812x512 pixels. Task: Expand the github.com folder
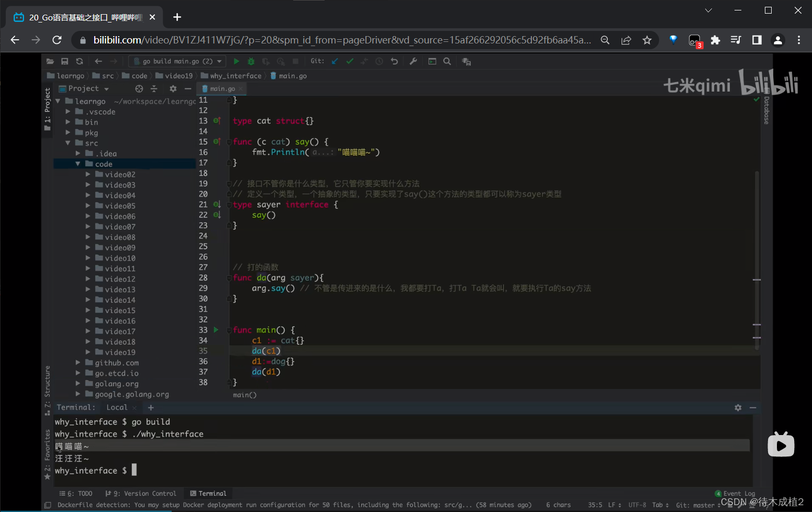point(77,363)
